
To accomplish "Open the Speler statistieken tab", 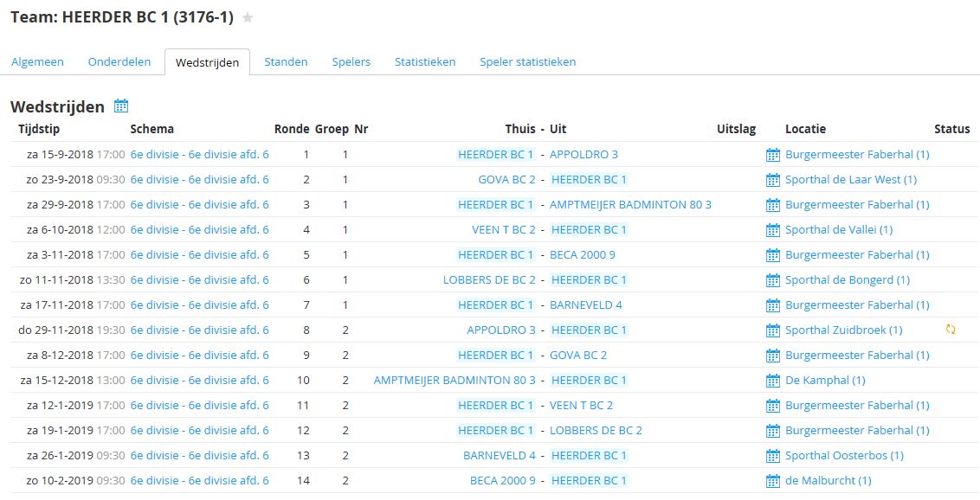I will (x=527, y=62).
